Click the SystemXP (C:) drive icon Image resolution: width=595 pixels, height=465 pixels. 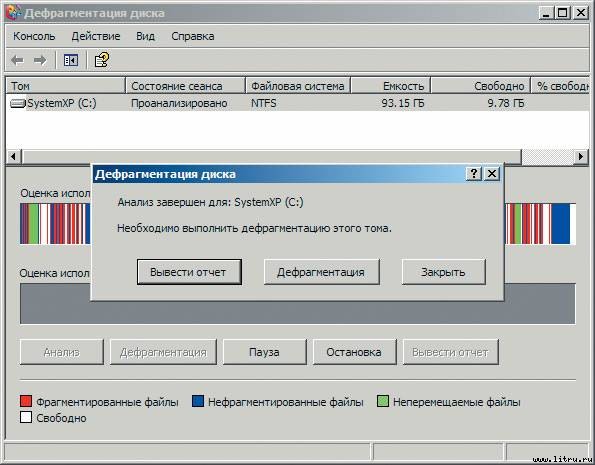coord(18,103)
